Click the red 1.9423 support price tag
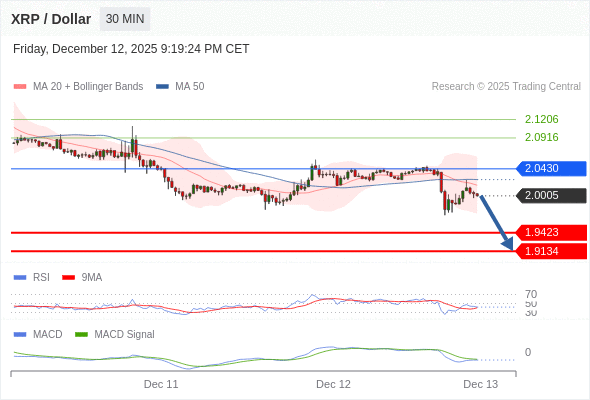The image size is (590, 400). pos(551,233)
